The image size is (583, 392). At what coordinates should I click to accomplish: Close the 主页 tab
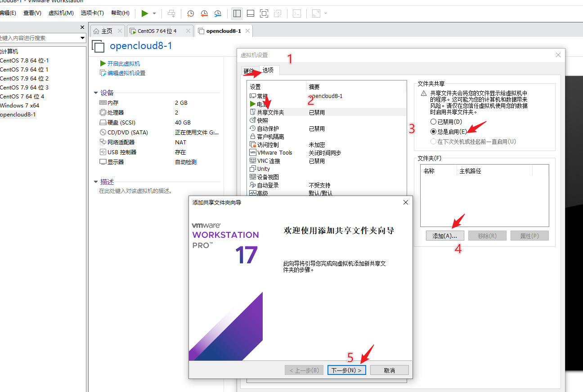(x=120, y=31)
